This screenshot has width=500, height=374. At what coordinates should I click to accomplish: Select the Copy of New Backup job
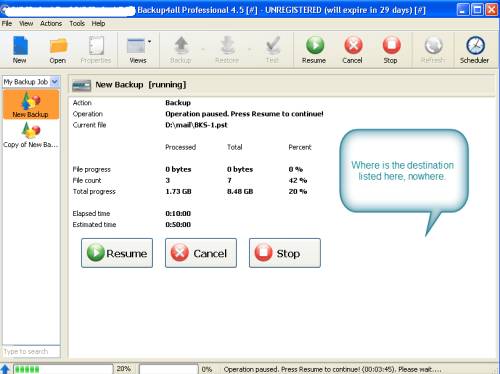click(x=31, y=135)
